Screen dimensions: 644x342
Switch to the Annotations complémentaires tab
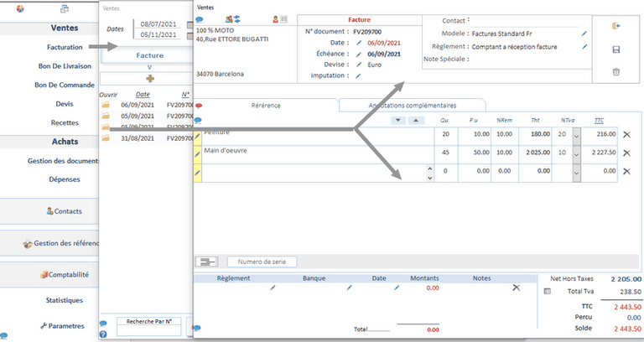pyautogui.click(x=413, y=106)
